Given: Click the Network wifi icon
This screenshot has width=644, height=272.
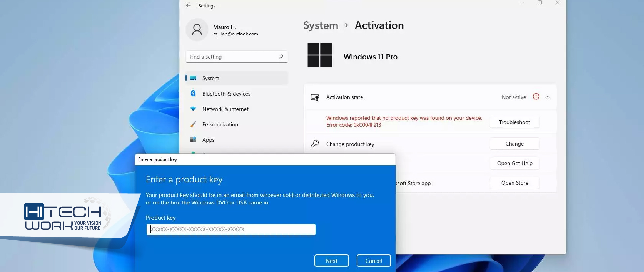Looking at the screenshot, I should tap(193, 109).
